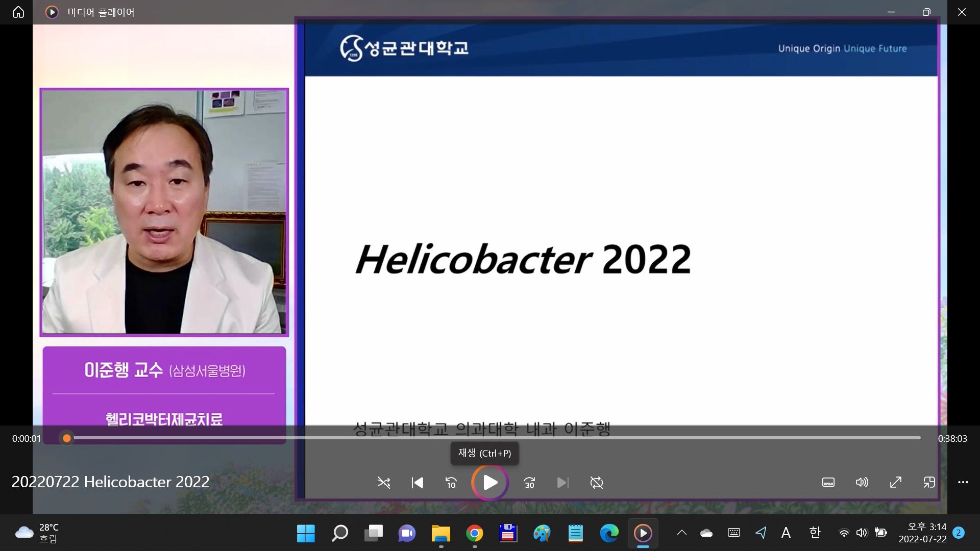Switch to mini player view

(x=929, y=482)
